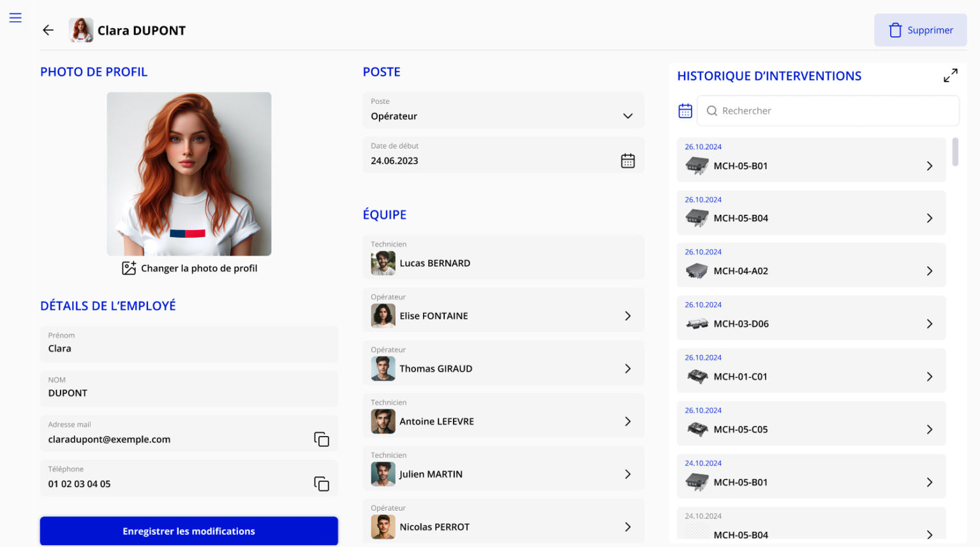Copy the email address to clipboard
980x547 pixels.
(322, 439)
